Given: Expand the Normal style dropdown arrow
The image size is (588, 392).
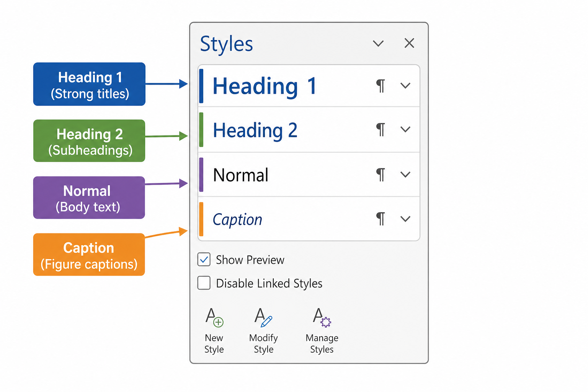Looking at the screenshot, I should point(405,175).
